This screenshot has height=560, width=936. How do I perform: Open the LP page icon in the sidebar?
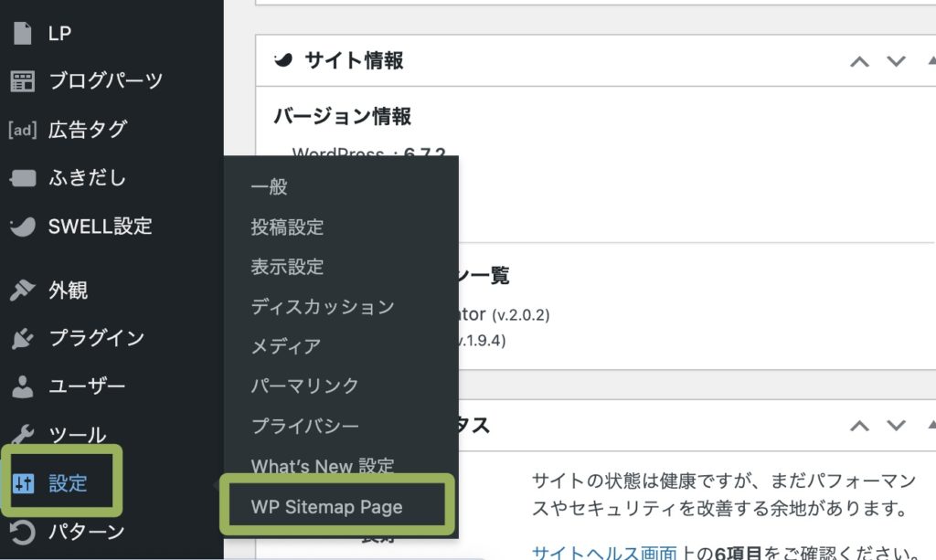pos(20,33)
